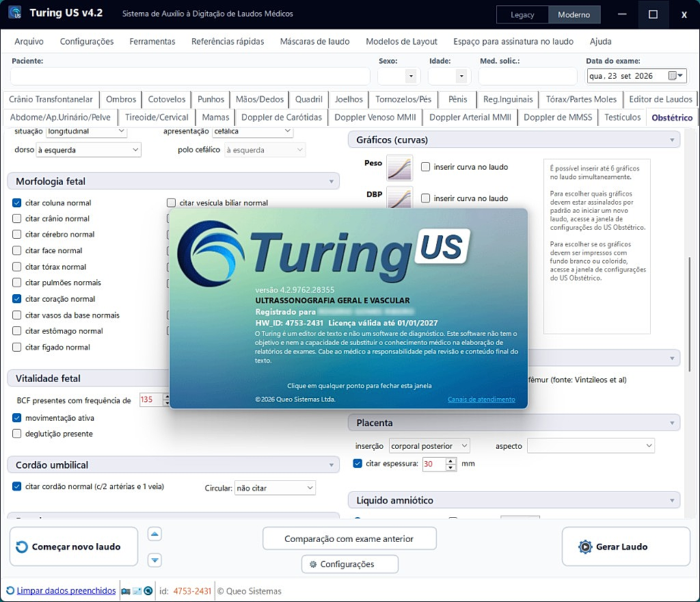Click the ID card icon in status bar
The width and height of the screenshot is (700, 602).
[137, 591]
